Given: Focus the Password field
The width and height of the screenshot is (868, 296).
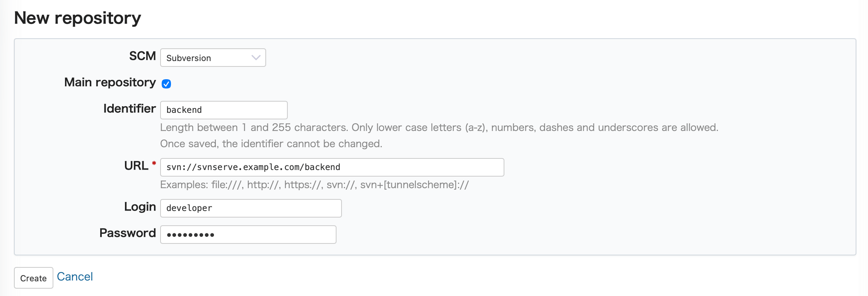Looking at the screenshot, I should [x=248, y=234].
